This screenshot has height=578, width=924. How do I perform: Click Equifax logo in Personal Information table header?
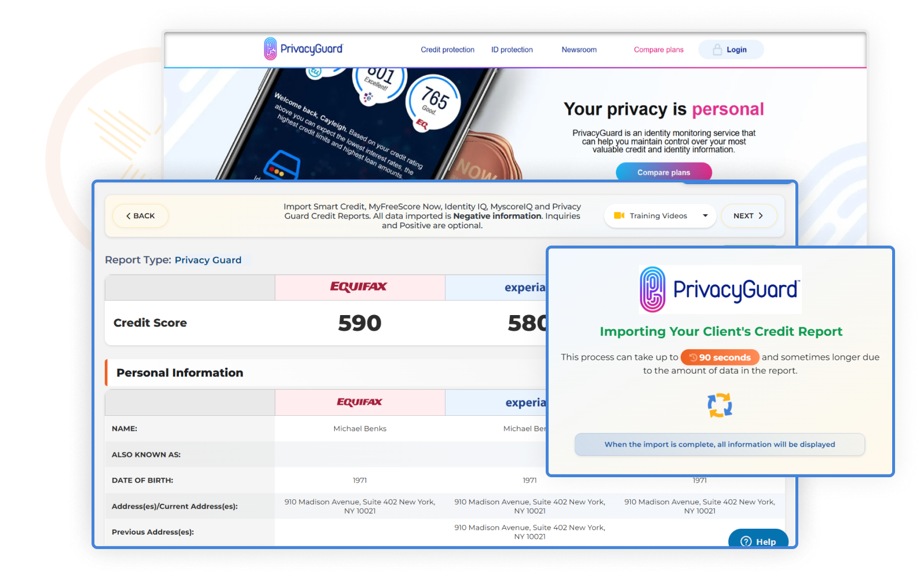click(359, 402)
